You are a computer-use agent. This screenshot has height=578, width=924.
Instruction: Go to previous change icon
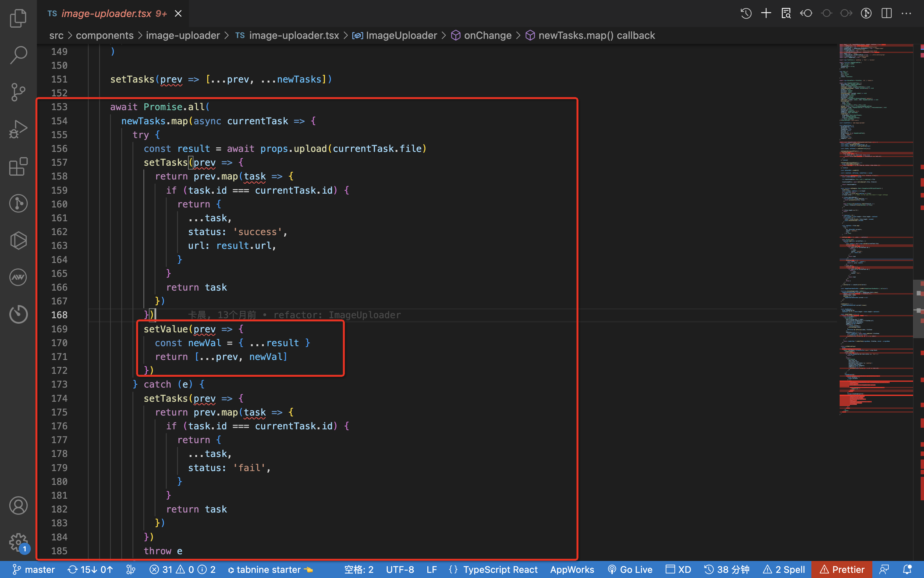pyautogui.click(x=806, y=13)
